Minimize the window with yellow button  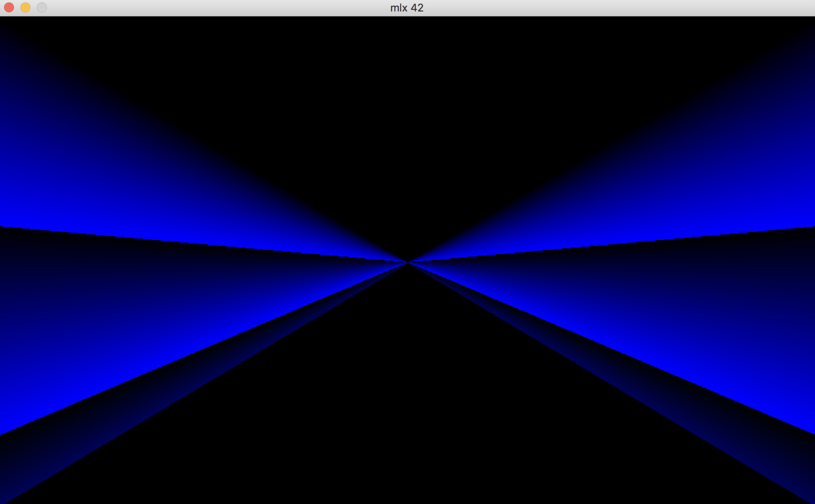pos(25,7)
